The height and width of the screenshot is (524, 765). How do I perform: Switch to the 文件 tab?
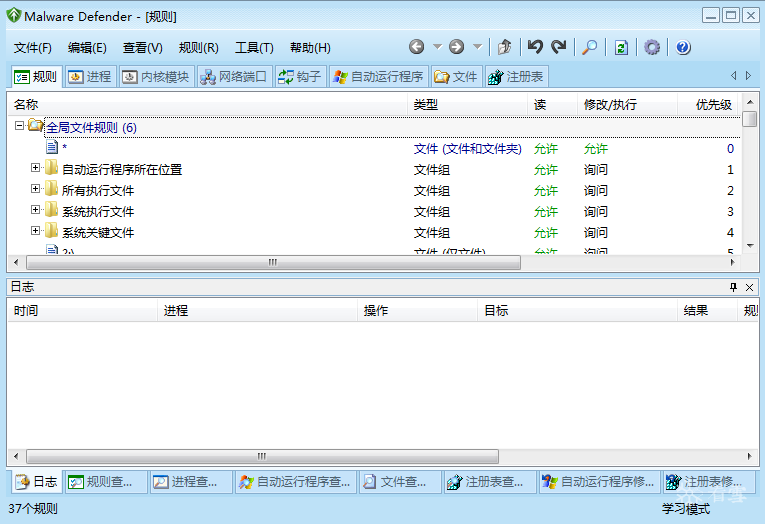point(456,77)
